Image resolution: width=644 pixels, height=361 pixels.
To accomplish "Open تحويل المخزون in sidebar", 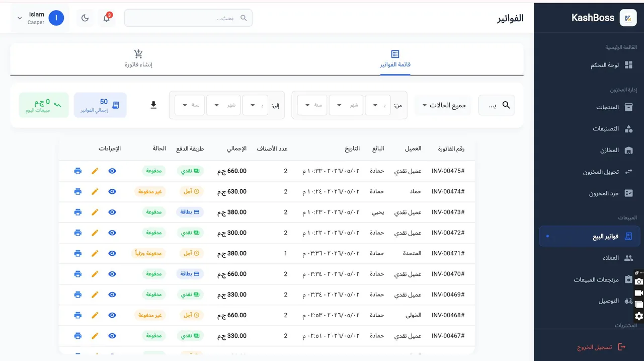I will point(589,172).
